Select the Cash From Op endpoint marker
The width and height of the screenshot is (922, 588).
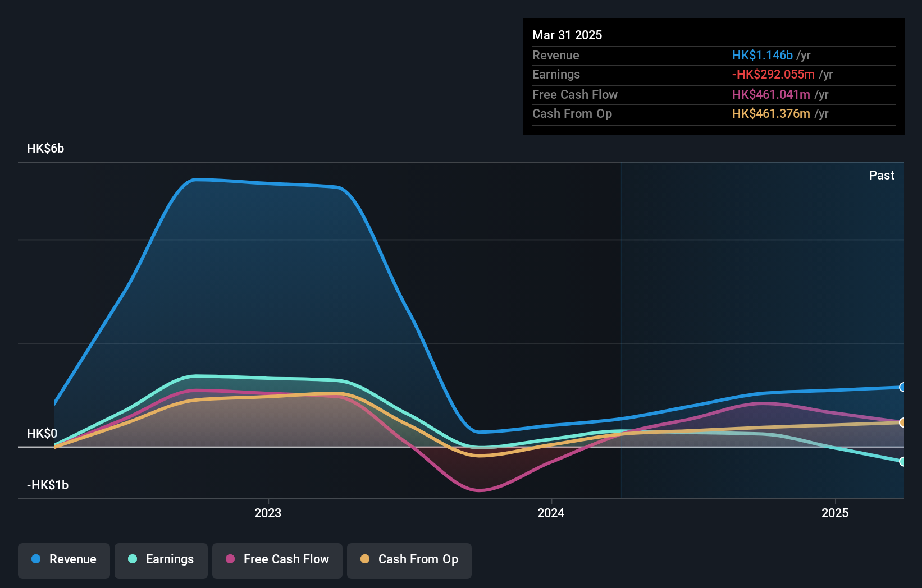902,422
